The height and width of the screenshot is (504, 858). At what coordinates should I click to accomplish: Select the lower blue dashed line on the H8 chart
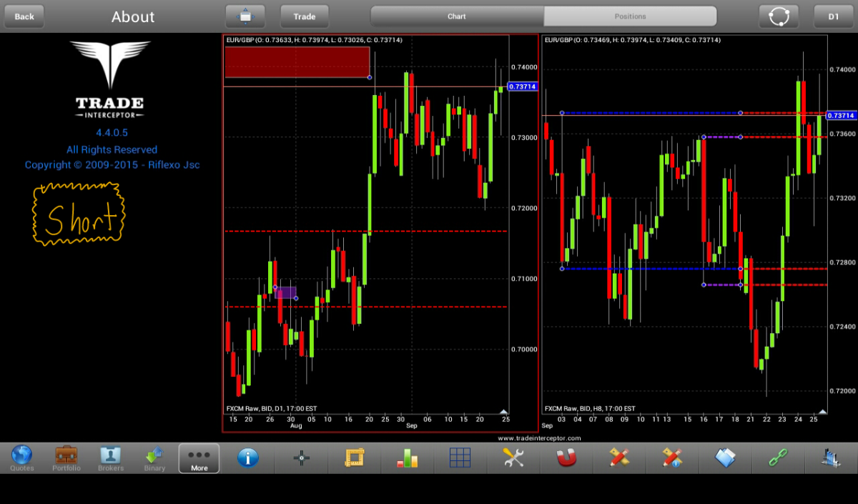tap(651, 269)
